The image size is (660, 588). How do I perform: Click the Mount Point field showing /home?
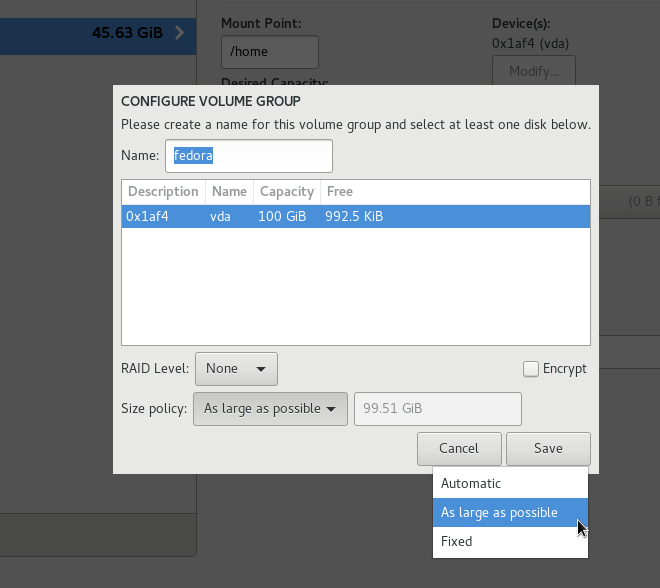point(269,52)
